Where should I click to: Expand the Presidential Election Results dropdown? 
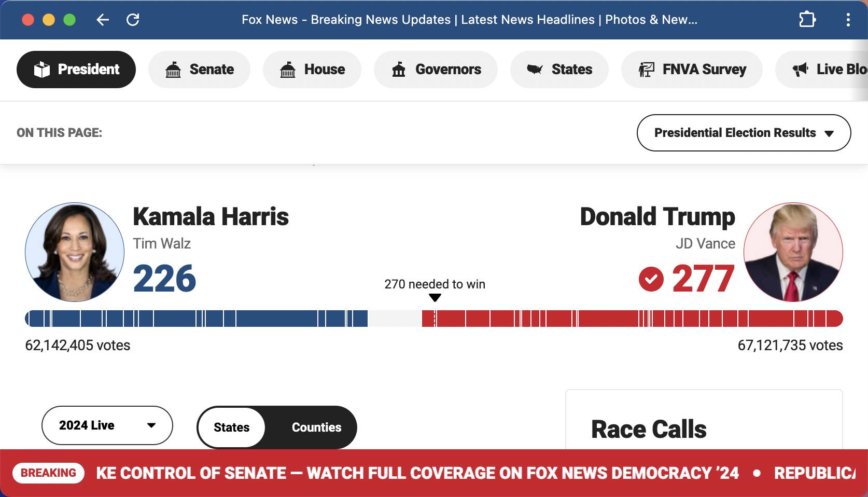743,133
